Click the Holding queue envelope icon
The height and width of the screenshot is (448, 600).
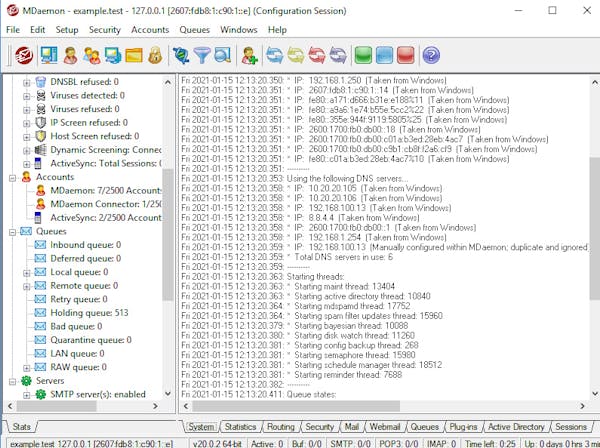coord(40,313)
